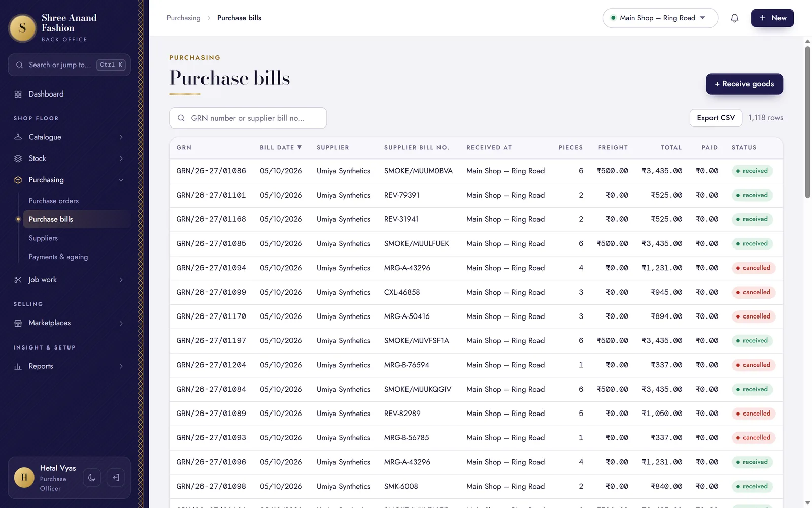Click total ₹945.00 cell
The image size is (812, 508).
666,293
